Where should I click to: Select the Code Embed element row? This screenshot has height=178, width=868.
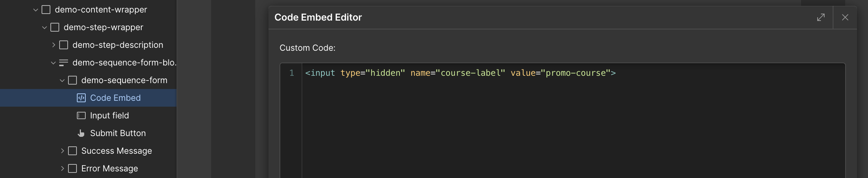88,98
